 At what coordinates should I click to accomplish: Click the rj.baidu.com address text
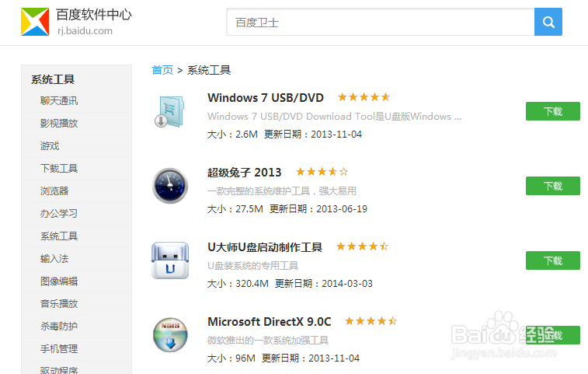(85, 31)
